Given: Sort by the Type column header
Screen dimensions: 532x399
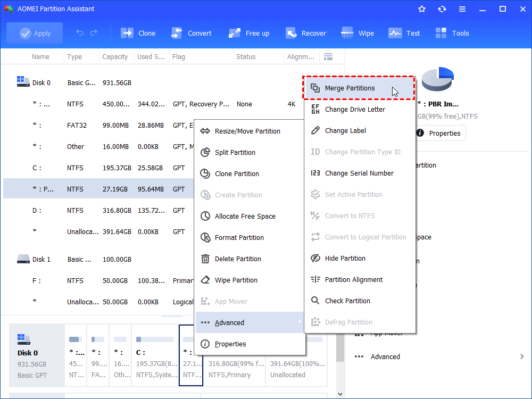Looking at the screenshot, I should (x=74, y=57).
